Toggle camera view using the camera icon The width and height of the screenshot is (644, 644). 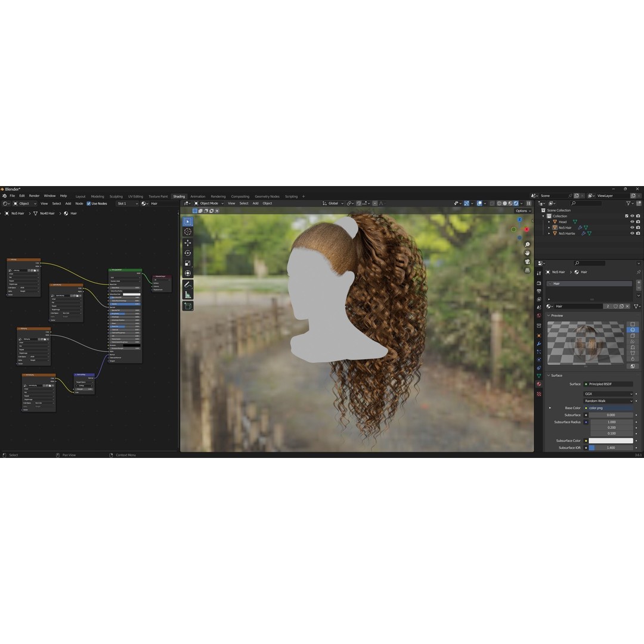(527, 261)
